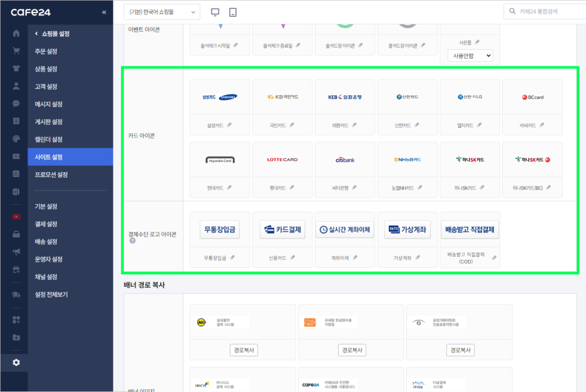
Task: Open the speech bubble messages icon
Action: (x=16, y=103)
